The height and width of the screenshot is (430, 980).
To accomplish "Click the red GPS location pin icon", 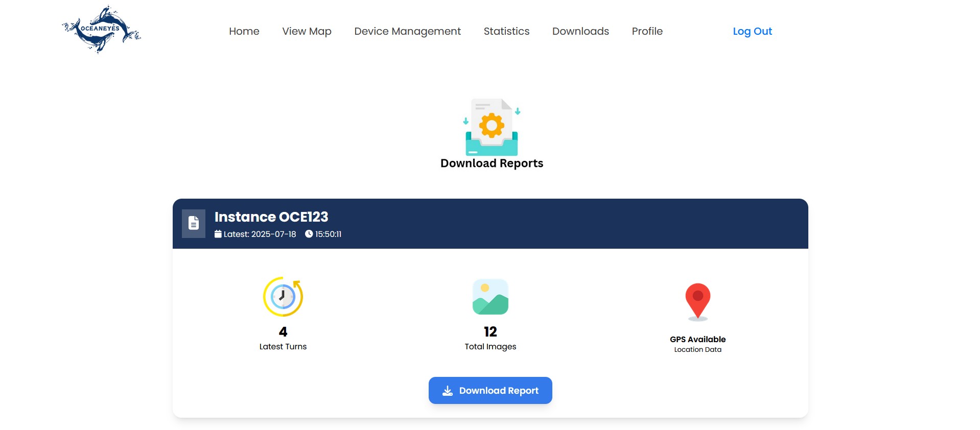I will (698, 302).
